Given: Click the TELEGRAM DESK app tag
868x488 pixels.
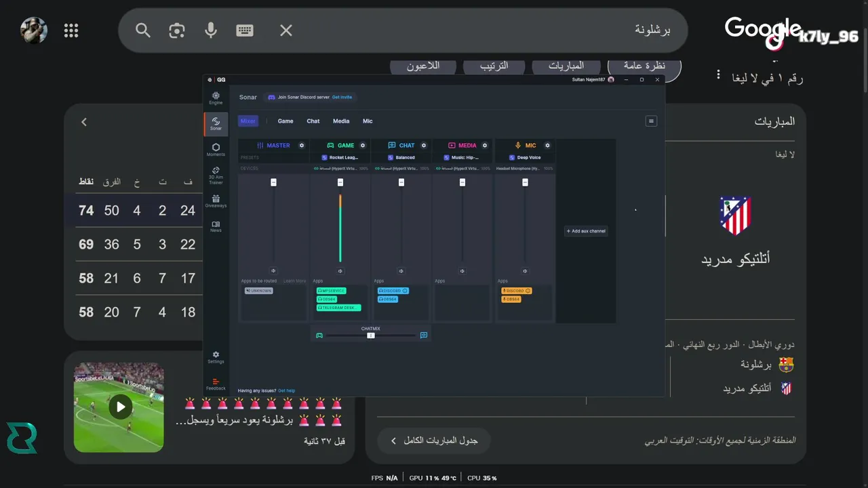Looking at the screenshot, I should [338, 308].
